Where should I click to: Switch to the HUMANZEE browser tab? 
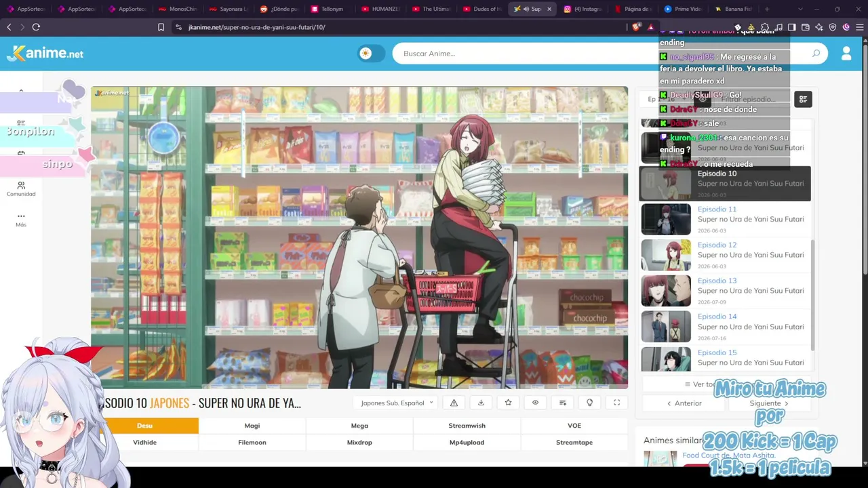pos(381,9)
